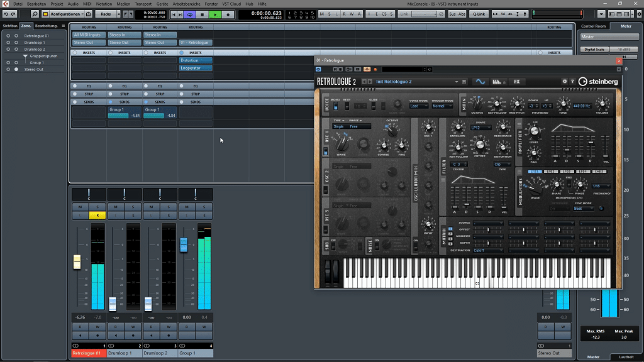Switch to the Sichtbar. tab
The image size is (644, 362).
pyautogui.click(x=10, y=26)
